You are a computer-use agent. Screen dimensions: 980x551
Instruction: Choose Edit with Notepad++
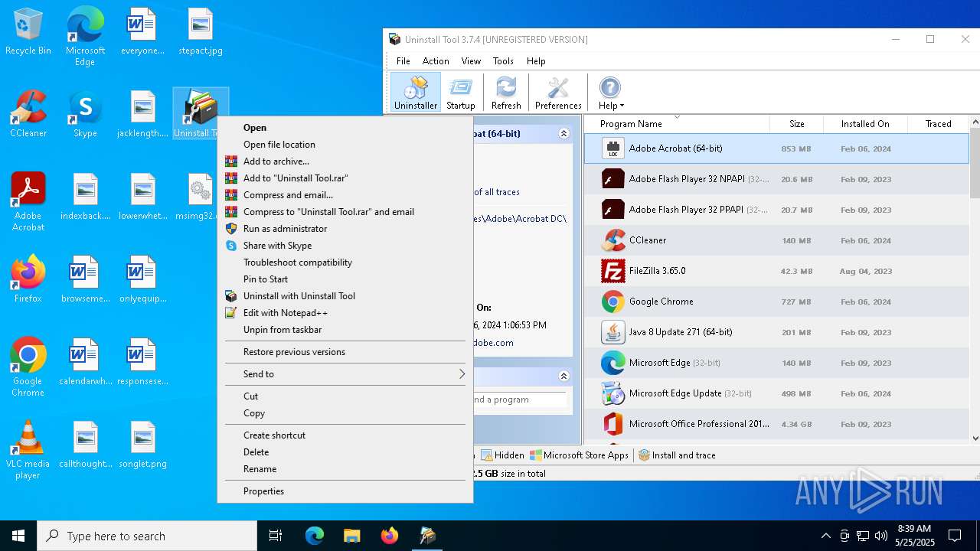click(x=345, y=313)
